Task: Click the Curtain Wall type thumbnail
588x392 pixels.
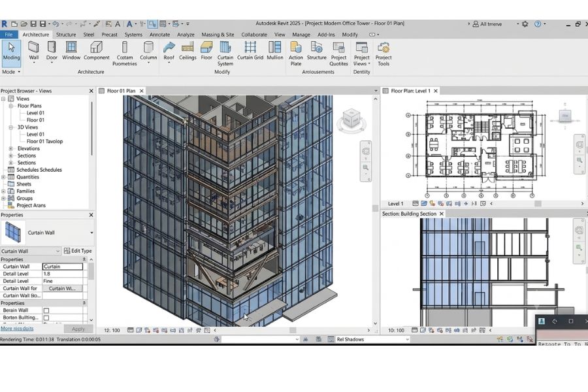Action: [13, 233]
